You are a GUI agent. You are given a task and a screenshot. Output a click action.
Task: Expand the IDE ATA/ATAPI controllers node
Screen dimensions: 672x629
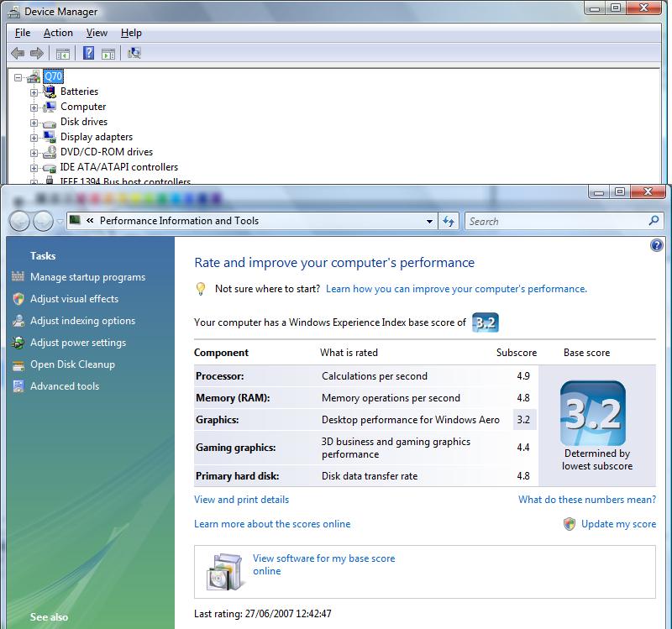(x=34, y=169)
